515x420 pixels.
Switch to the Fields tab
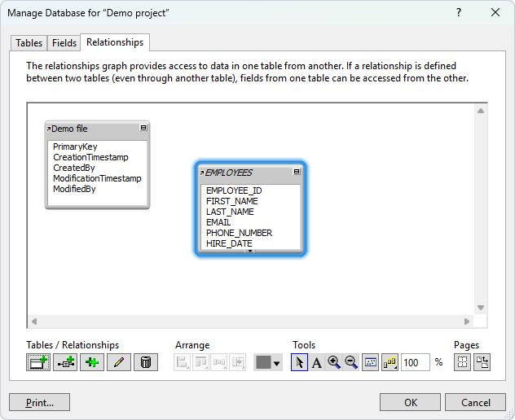point(64,43)
